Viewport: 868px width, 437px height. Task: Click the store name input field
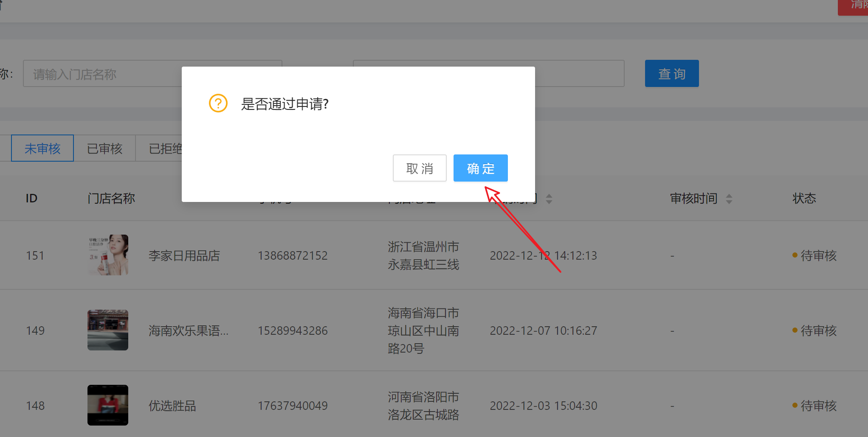102,74
